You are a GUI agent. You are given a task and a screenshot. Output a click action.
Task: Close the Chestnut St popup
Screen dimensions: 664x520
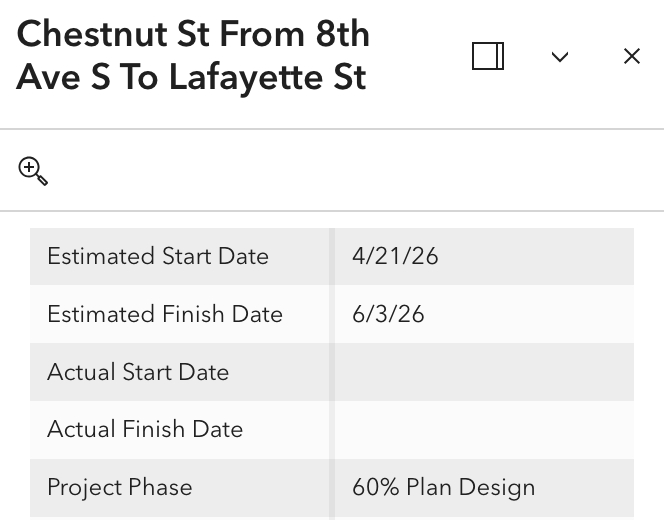(632, 56)
